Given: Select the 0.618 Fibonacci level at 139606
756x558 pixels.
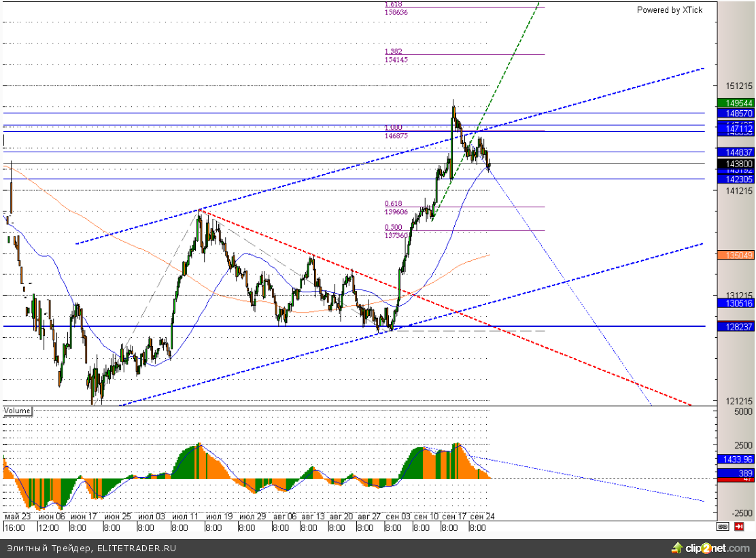Looking at the screenshot, I should [x=396, y=208].
